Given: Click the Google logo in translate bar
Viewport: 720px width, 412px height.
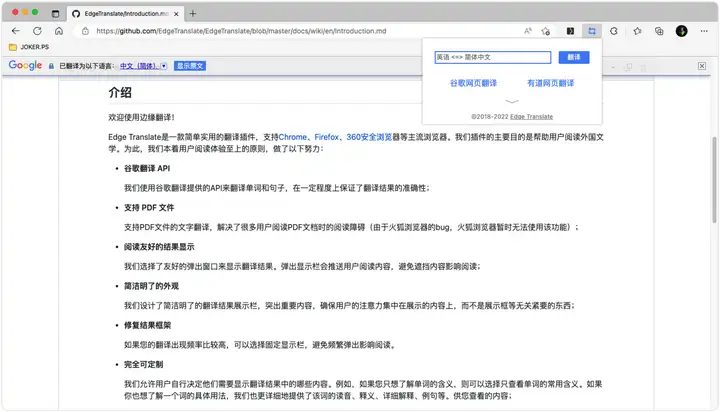Looking at the screenshot, I should tap(25, 65).
